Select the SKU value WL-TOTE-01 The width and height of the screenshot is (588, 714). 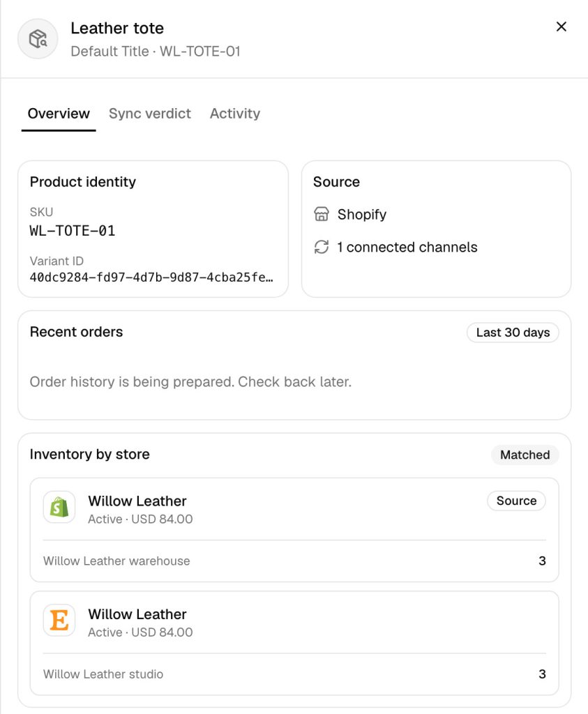(x=73, y=231)
